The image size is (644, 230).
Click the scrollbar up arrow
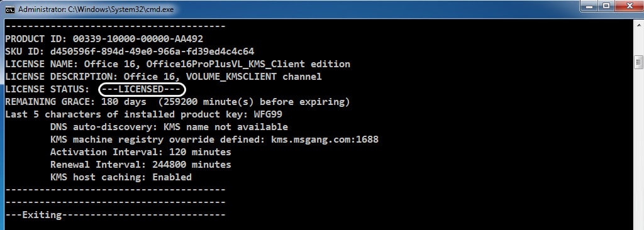[638, 25]
